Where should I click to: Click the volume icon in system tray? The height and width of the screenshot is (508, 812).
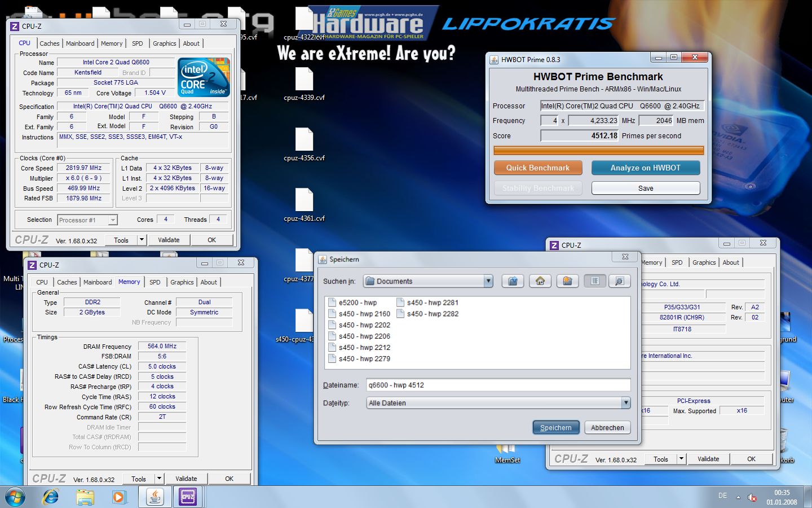(x=752, y=497)
